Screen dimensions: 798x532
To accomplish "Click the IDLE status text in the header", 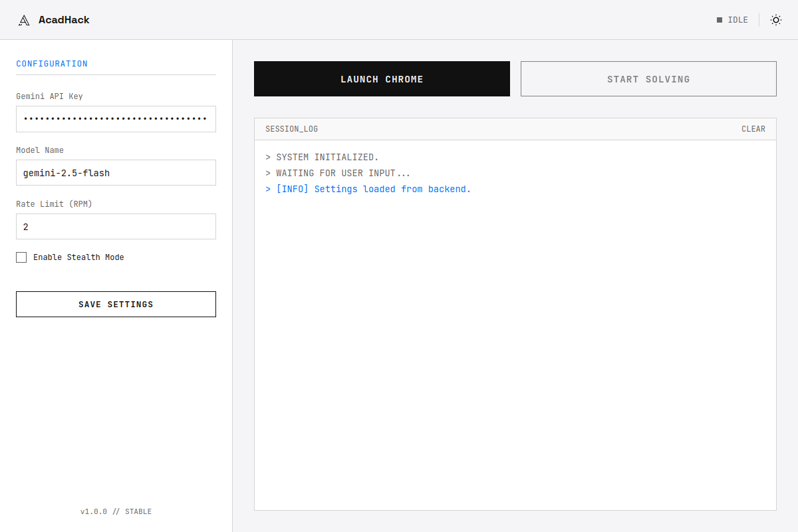I will click(737, 19).
